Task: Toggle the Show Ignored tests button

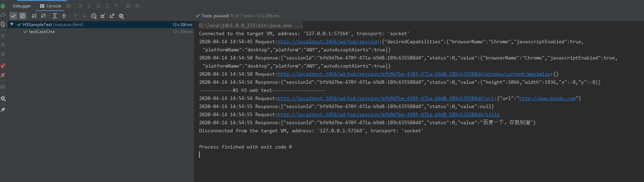Action: coord(22,16)
